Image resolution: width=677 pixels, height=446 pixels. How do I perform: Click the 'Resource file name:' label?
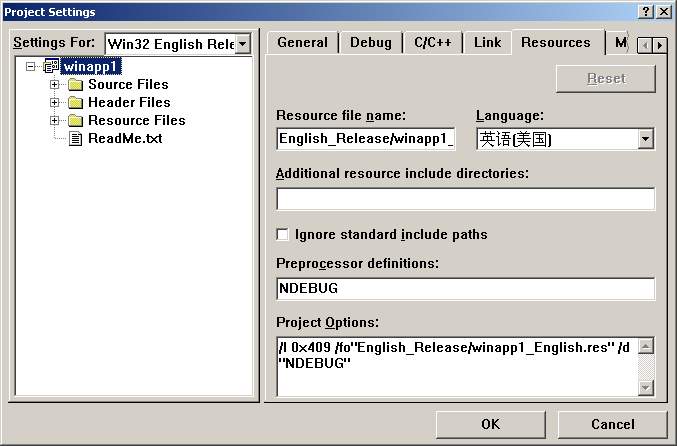click(341, 116)
